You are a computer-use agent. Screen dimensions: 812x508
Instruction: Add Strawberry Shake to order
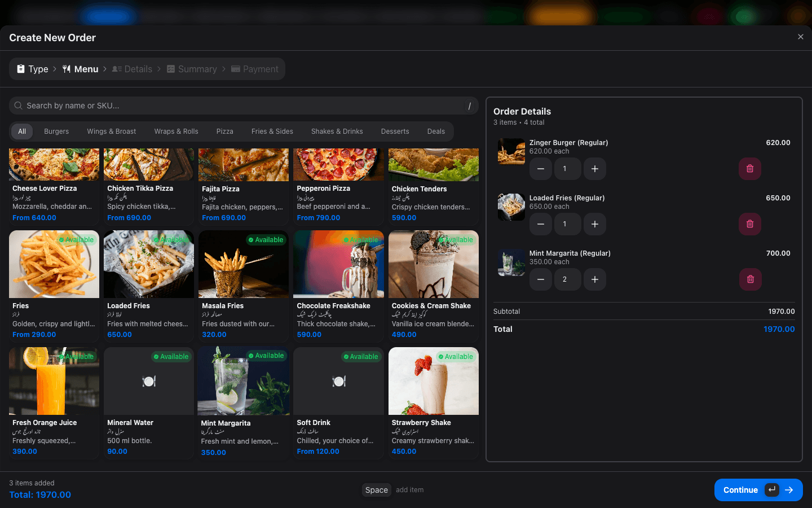(434, 403)
